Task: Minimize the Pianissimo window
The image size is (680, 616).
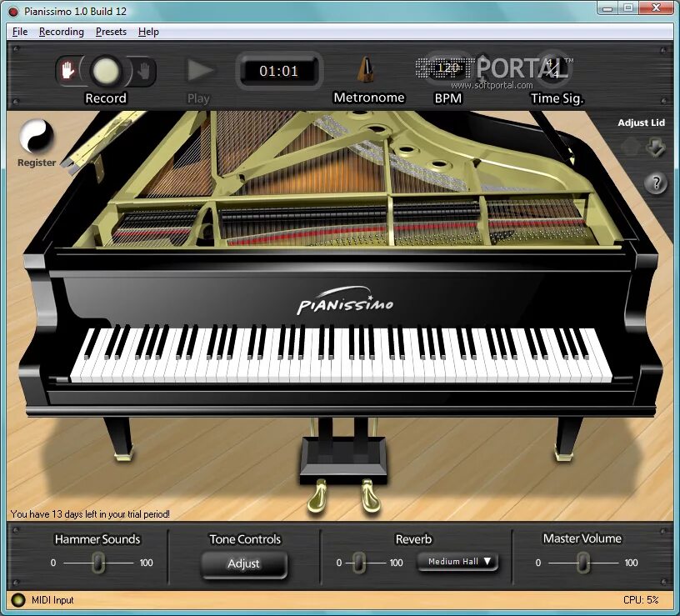Action: [607, 8]
